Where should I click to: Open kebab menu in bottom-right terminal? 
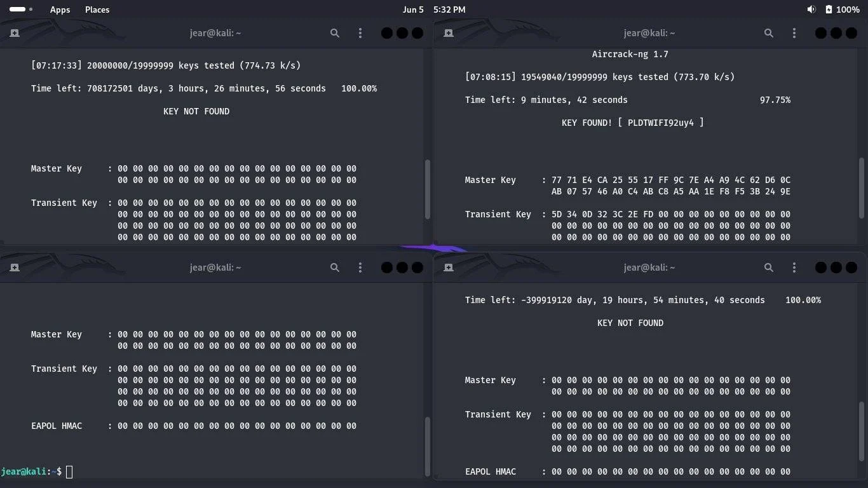coord(794,268)
